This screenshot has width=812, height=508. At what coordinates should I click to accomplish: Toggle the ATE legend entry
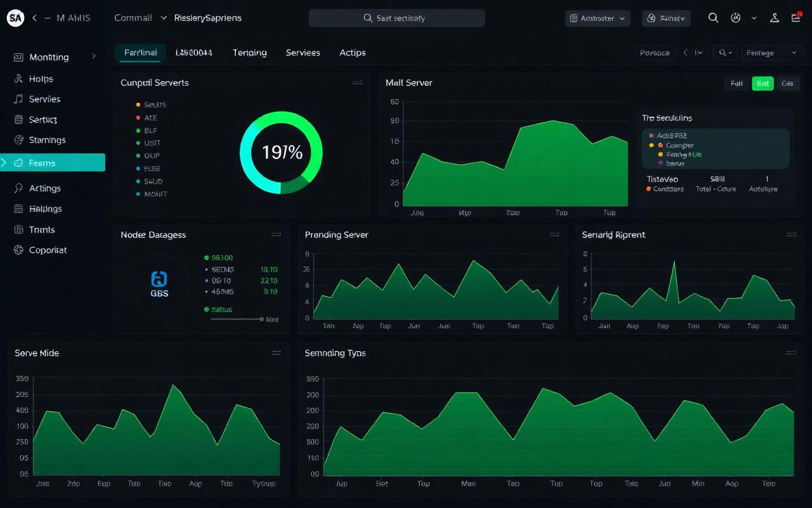coord(146,117)
